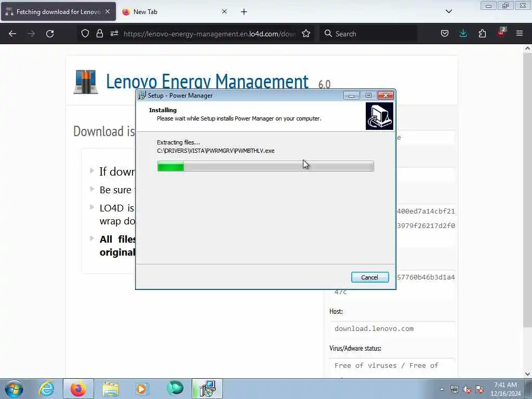Viewport: 532px width, 399px height.
Task: Click the Firefox taskbar button
Action: point(78,389)
